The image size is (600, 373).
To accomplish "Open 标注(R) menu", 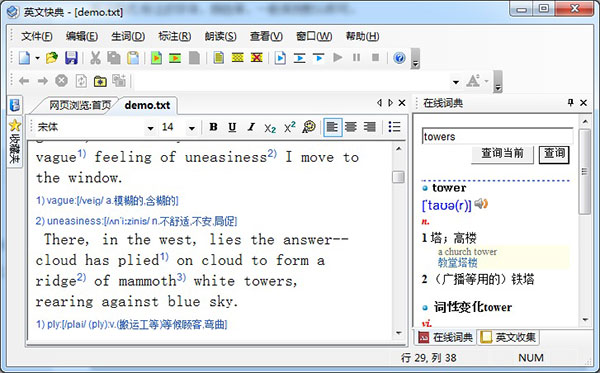I will pyautogui.click(x=175, y=36).
